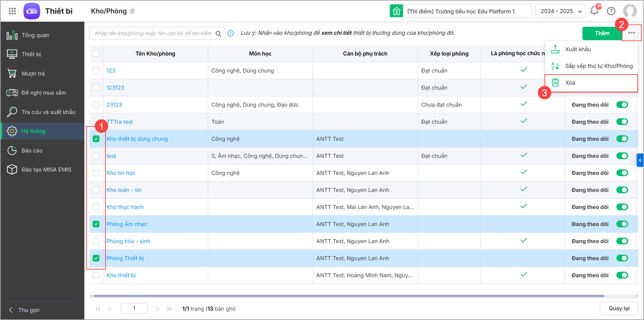
Task: Select Xóa from the options menu
Action: (x=570, y=83)
